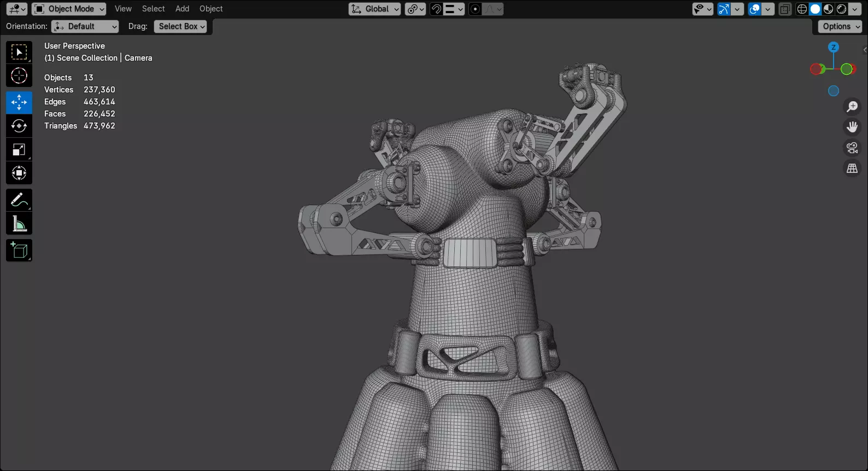
Task: Click the Z axis on navigation gizmo
Action: point(833,48)
